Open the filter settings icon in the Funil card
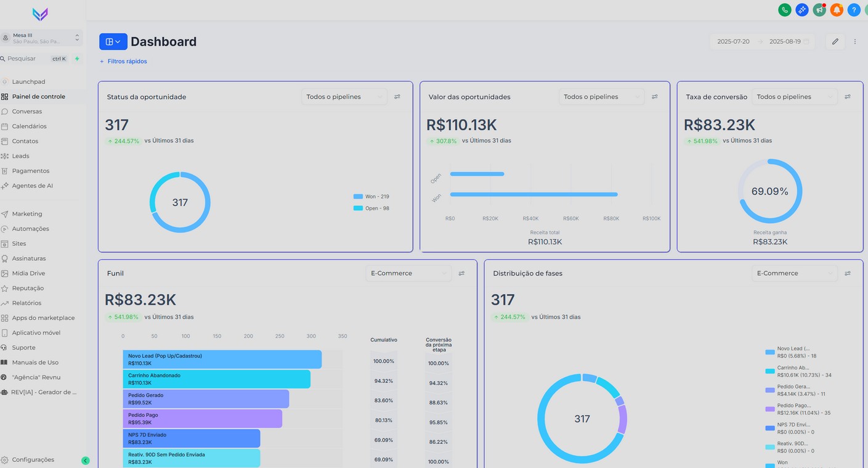868x468 pixels. (x=461, y=273)
